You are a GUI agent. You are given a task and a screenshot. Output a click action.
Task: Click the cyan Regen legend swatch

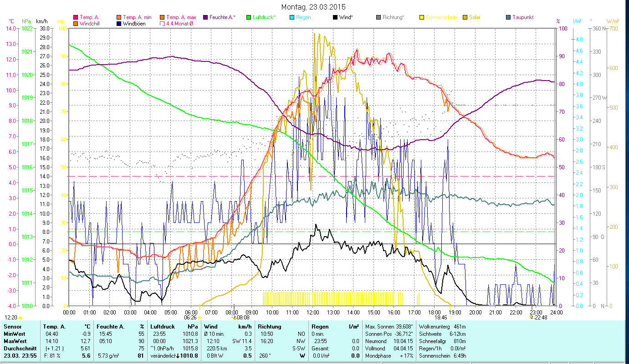292,17
